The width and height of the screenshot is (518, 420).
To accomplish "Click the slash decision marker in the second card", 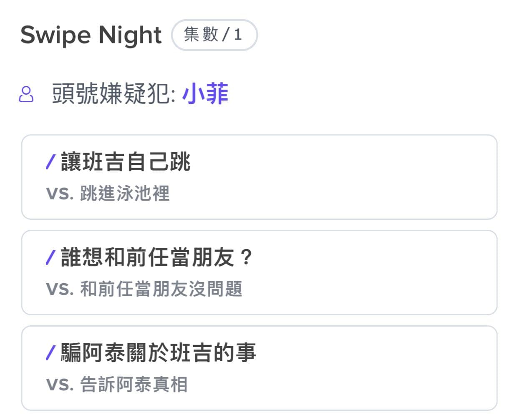I will 51,257.
